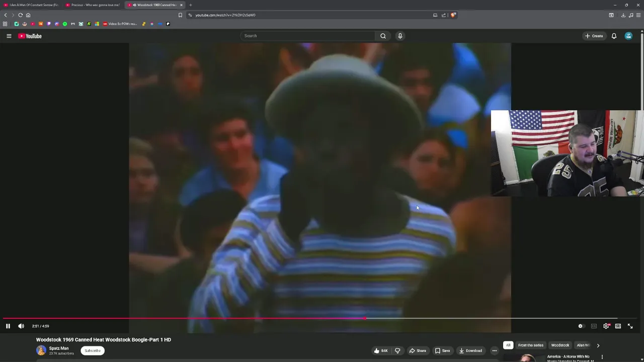Image resolution: width=644 pixels, height=362 pixels.
Task: Start voice search with the microphone icon
Action: pos(400,36)
